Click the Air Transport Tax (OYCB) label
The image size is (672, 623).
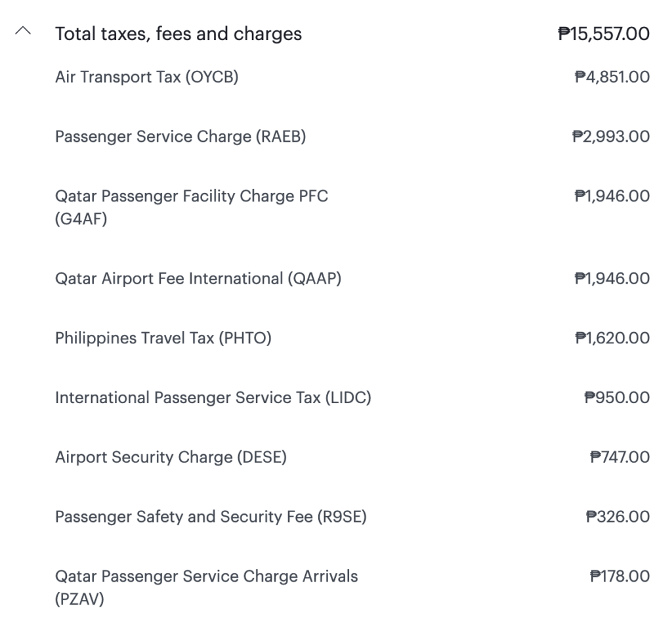pos(146,77)
